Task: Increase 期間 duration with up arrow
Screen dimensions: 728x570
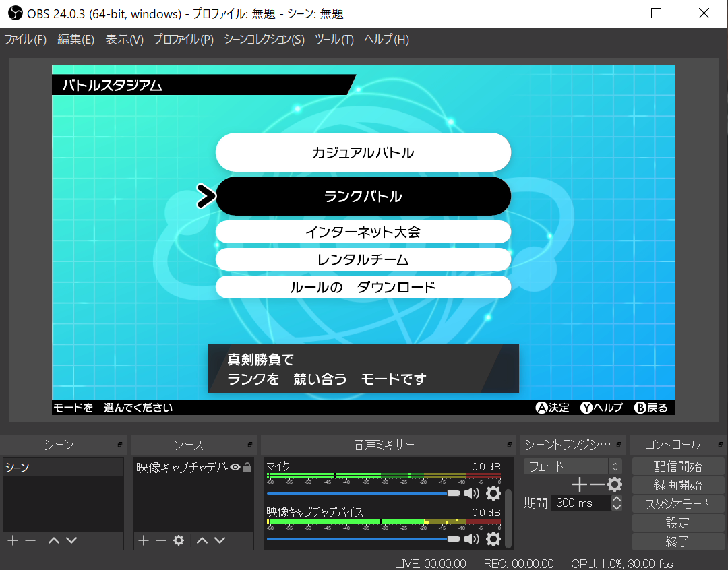Action: pos(617,499)
